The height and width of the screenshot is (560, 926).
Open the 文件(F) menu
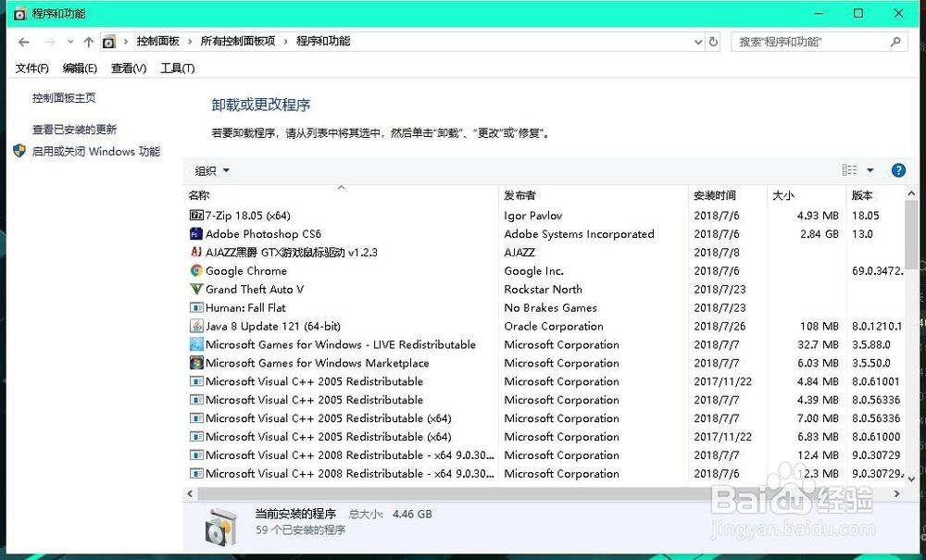pyautogui.click(x=32, y=68)
